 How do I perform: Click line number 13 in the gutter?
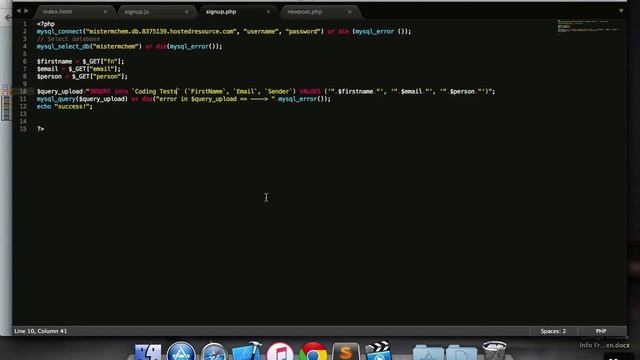[23, 114]
